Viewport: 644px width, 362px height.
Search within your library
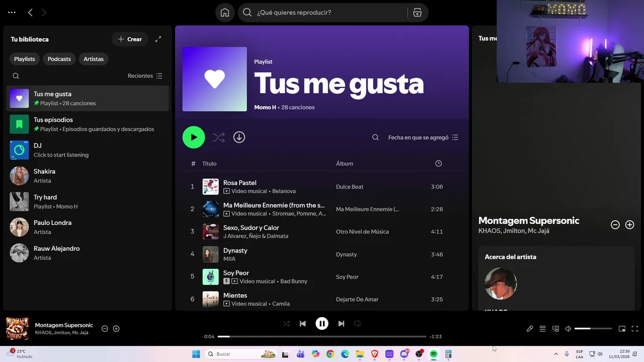coord(16,76)
